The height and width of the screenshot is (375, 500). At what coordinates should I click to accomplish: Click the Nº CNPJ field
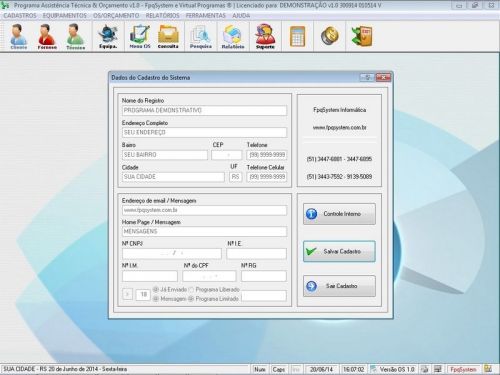click(x=172, y=254)
